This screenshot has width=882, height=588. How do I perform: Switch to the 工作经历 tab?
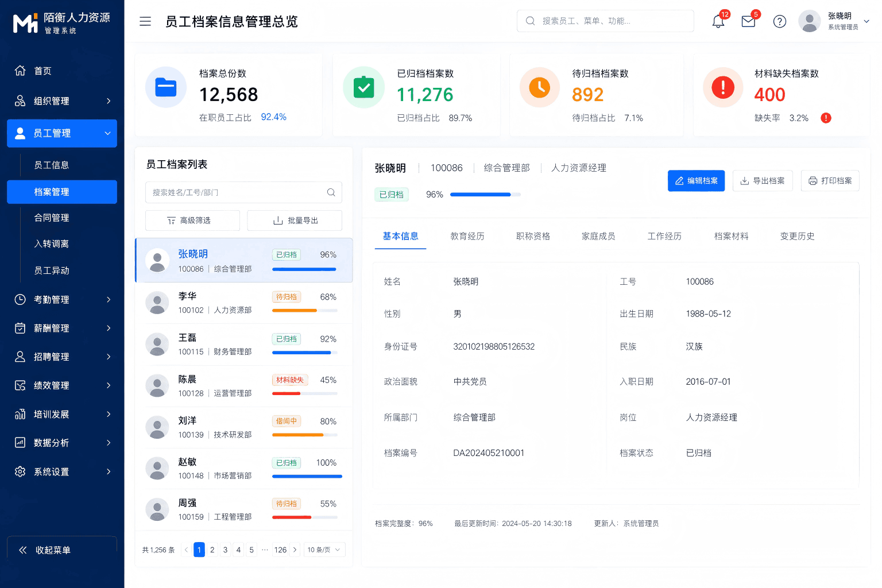tap(664, 236)
